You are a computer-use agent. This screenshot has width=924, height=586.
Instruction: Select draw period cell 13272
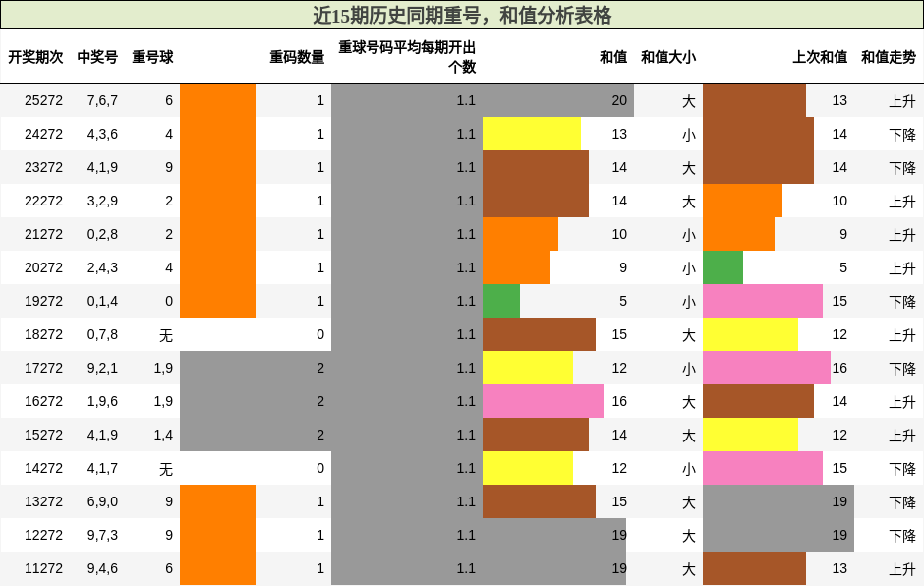[x=43, y=501]
